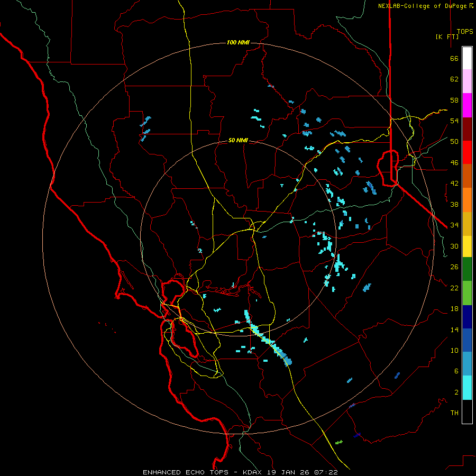Pick the gold legend swatch
476x476 pixels.
467,224
